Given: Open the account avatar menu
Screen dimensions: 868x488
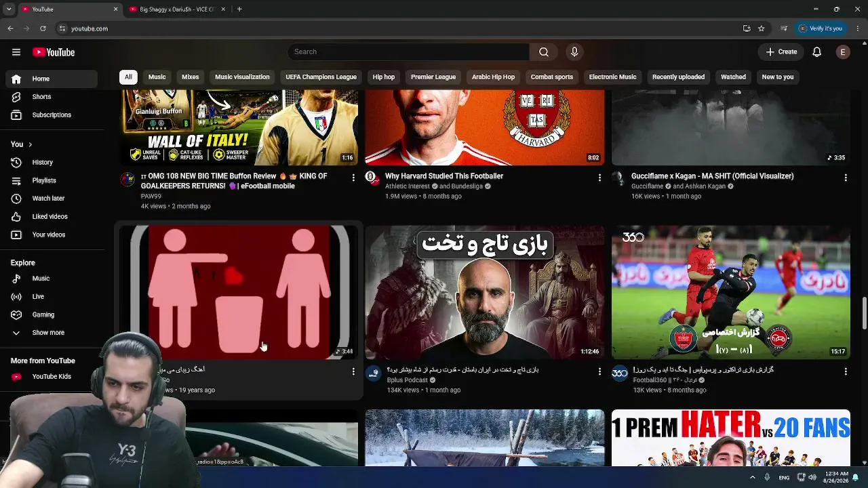Looking at the screenshot, I should coord(843,52).
